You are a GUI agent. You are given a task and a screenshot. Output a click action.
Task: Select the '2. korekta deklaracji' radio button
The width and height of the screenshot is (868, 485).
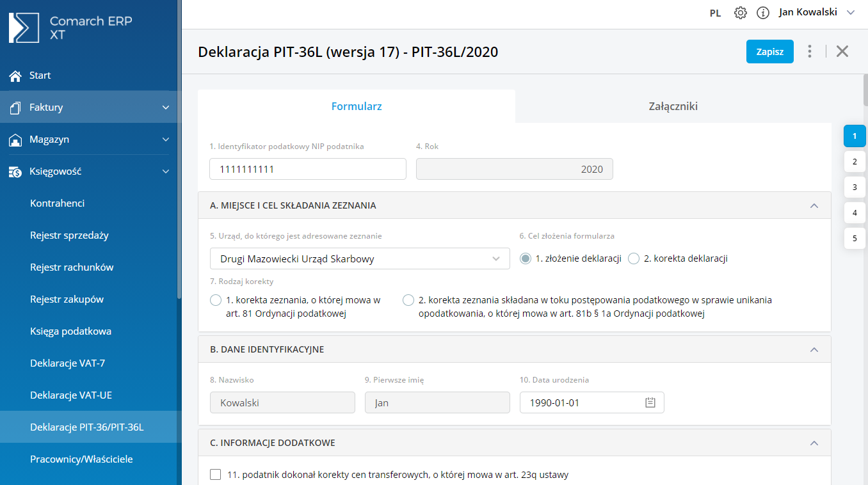tap(634, 258)
